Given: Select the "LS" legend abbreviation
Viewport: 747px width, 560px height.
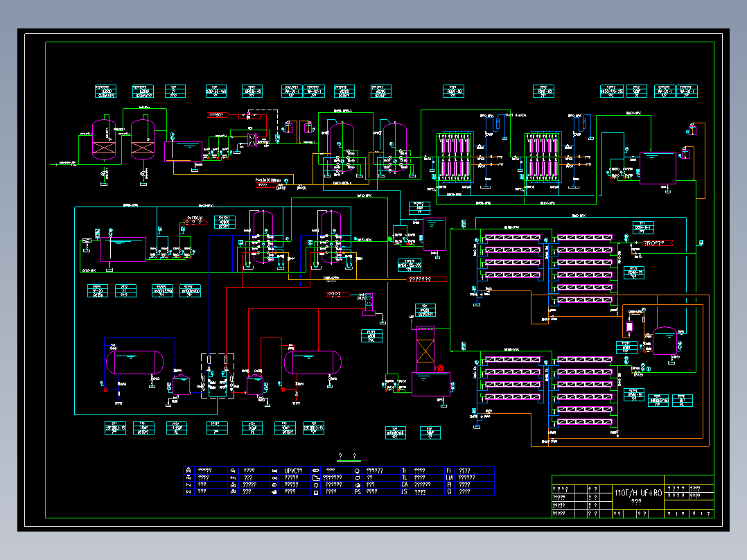Looking at the screenshot, I should click(x=404, y=492).
